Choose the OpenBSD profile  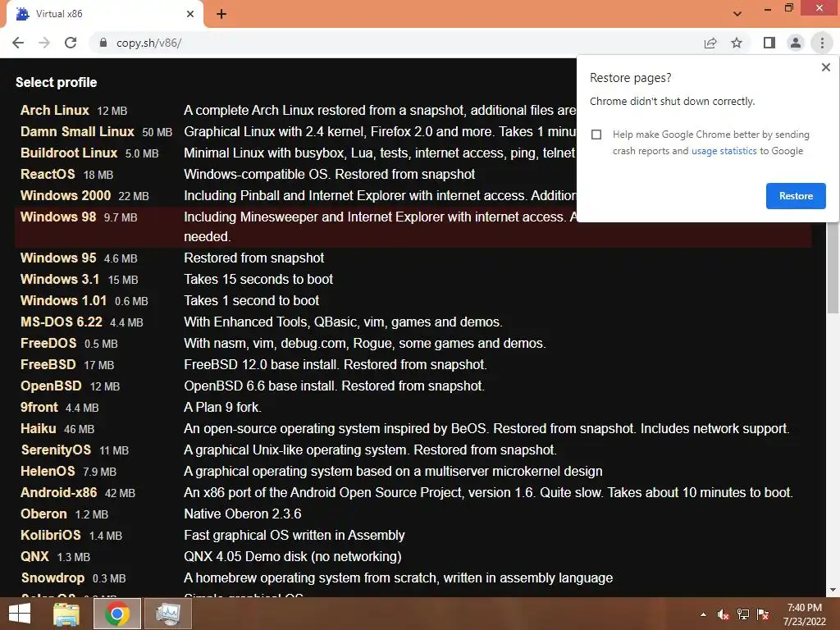pos(51,386)
